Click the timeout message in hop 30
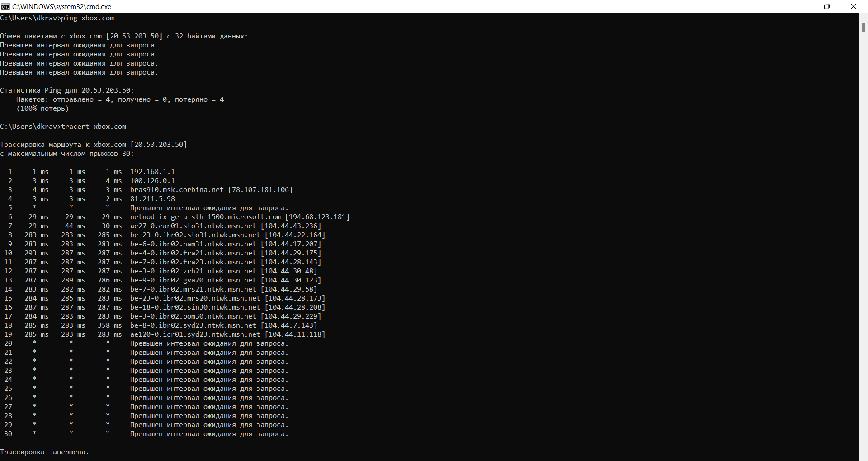Image resolution: width=868 pixels, height=461 pixels. pos(209,434)
